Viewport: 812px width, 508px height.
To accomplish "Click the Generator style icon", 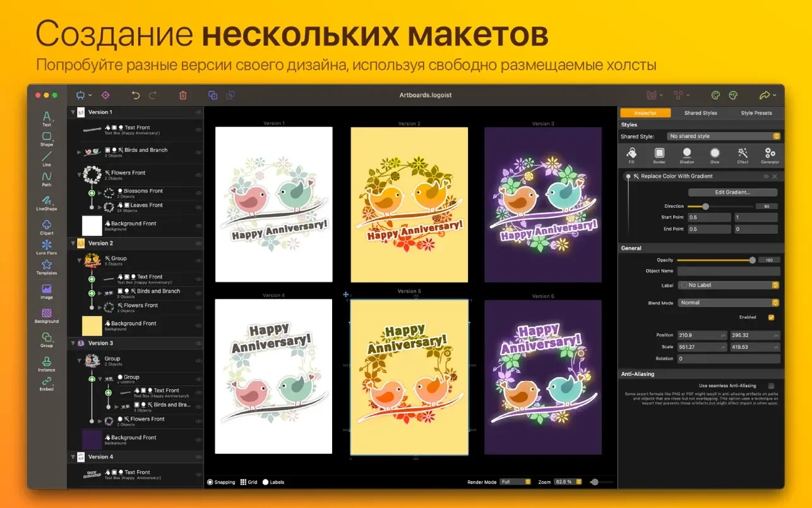I will tap(770, 154).
